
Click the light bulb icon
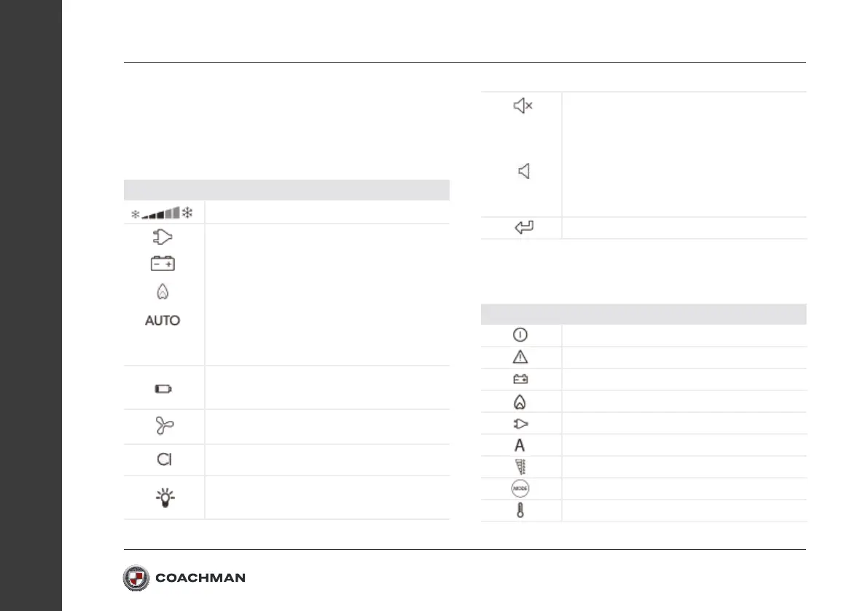165,497
